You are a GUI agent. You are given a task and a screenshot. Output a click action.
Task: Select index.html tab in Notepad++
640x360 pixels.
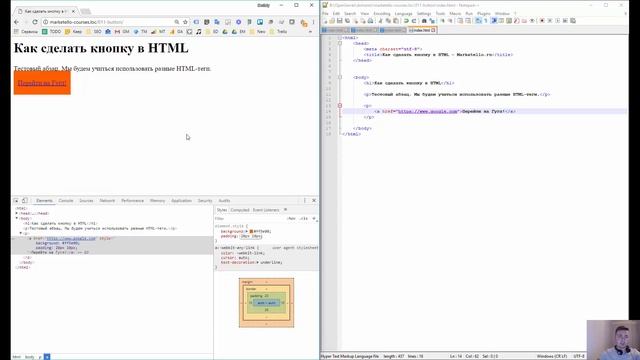coord(421,30)
